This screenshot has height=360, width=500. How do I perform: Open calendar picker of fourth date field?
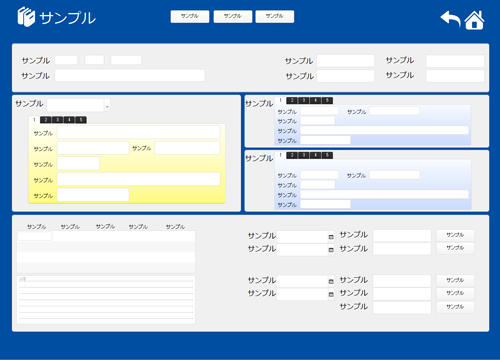[x=331, y=294]
